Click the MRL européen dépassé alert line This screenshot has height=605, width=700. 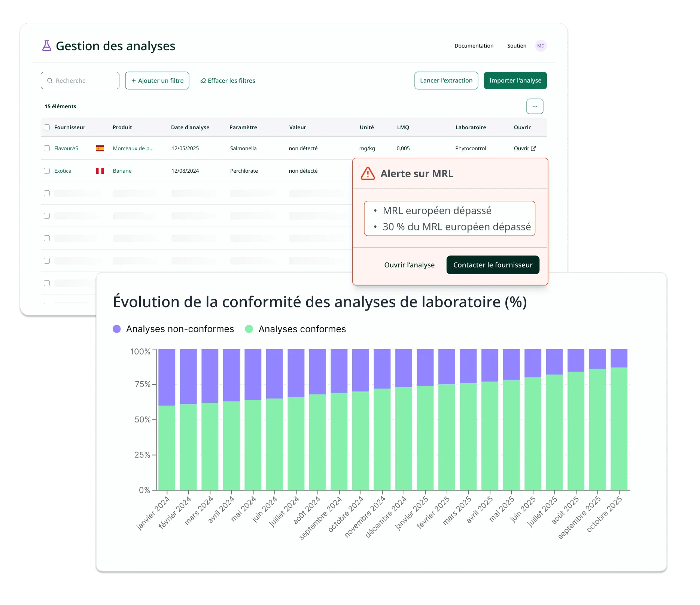437,211
